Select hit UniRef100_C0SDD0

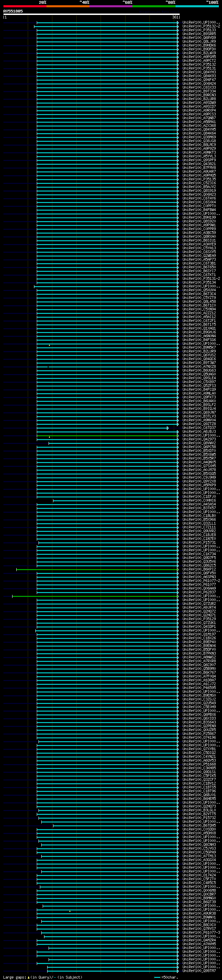(199, 829)
